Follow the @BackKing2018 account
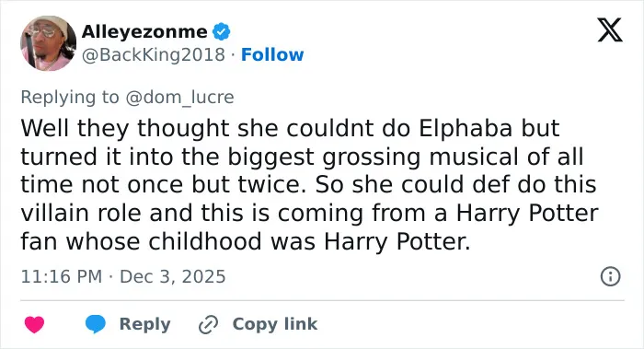This screenshot has height=349, width=644. point(272,54)
